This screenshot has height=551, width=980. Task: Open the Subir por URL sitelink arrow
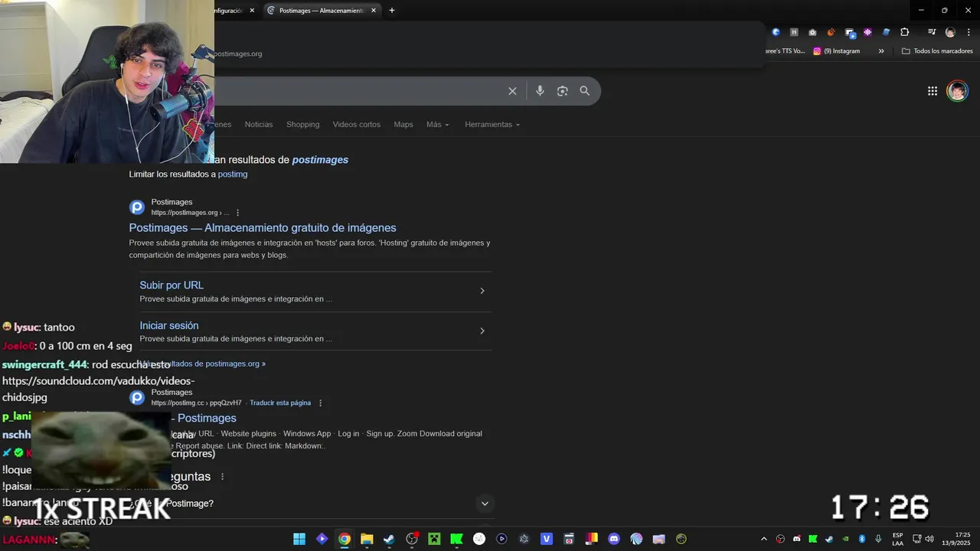pyautogui.click(x=482, y=291)
